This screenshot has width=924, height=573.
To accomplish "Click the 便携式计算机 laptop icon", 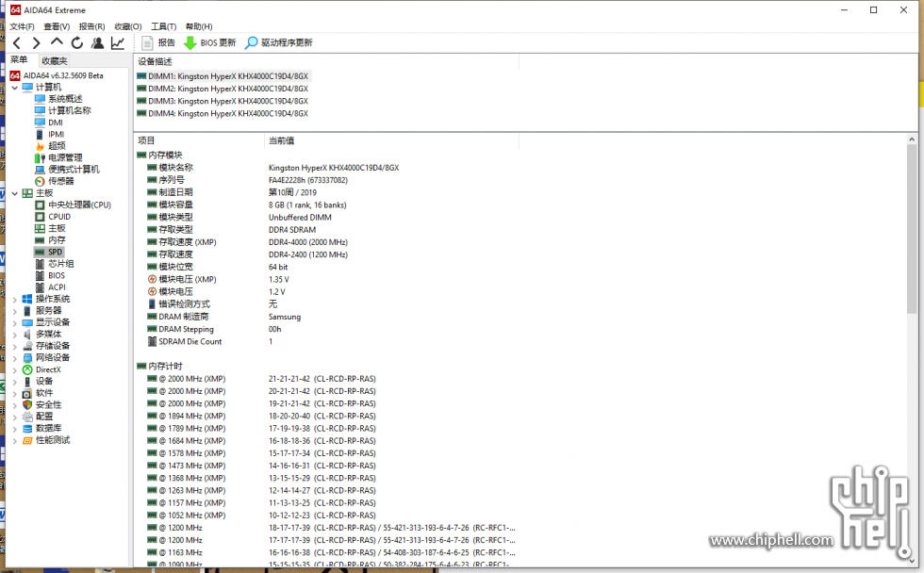I will [40, 170].
